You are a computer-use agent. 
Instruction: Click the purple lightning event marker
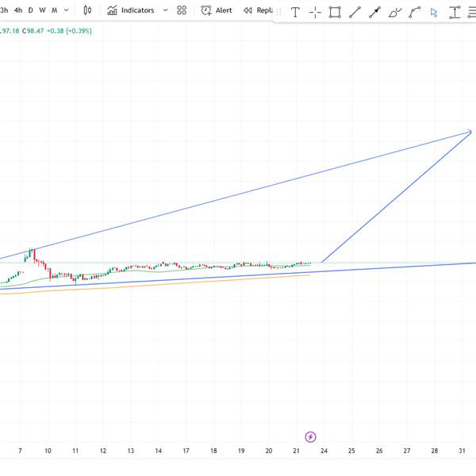coord(311,436)
